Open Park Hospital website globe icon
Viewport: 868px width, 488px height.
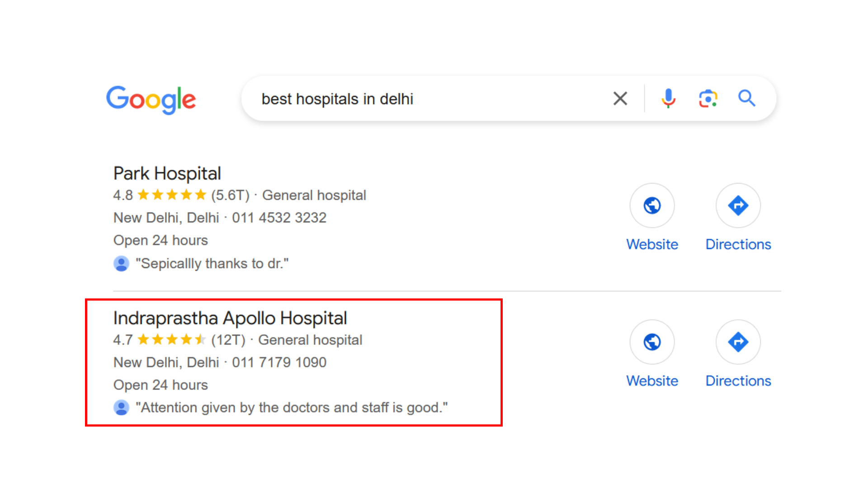pyautogui.click(x=652, y=206)
